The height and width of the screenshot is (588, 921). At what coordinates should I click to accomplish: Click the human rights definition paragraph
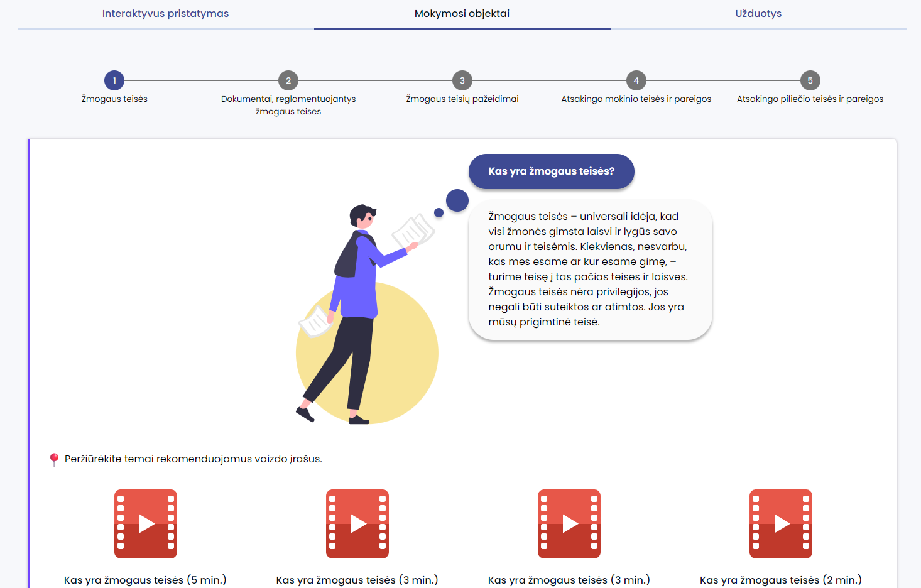point(589,269)
